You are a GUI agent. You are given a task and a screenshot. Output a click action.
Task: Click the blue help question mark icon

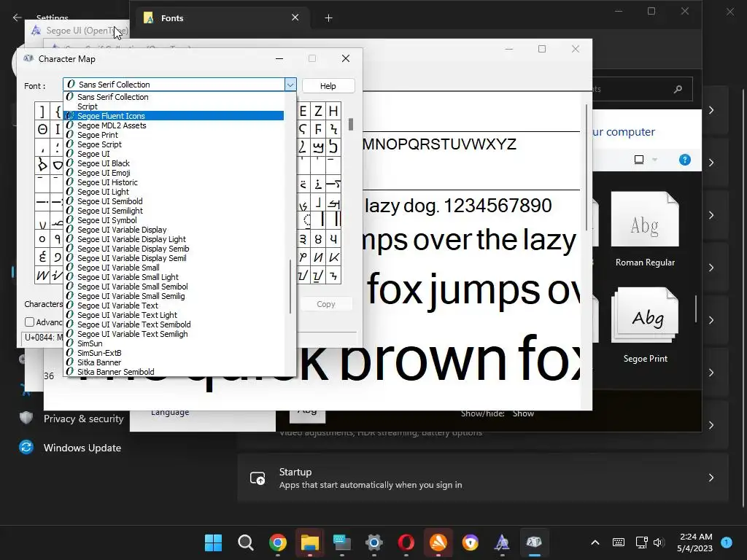tap(684, 160)
